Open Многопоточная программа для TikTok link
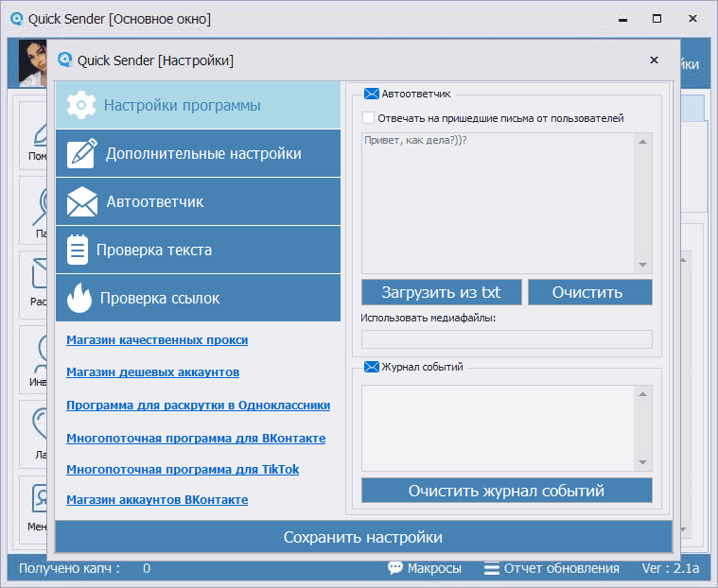Image resolution: width=718 pixels, height=588 pixels. tap(183, 469)
